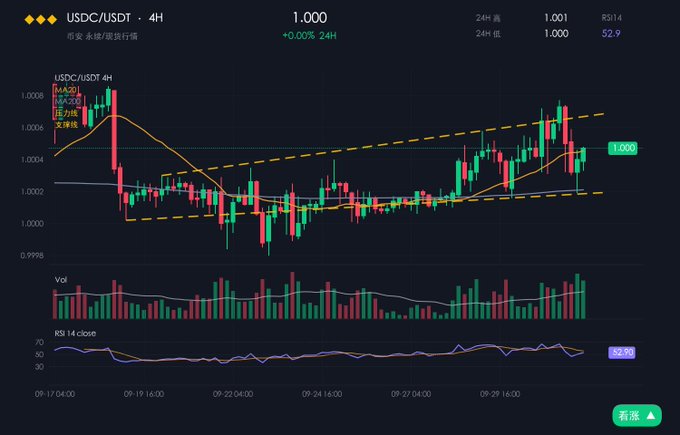The height and width of the screenshot is (435, 680).
Task: Click the Vol panel label
Action: 61,280
